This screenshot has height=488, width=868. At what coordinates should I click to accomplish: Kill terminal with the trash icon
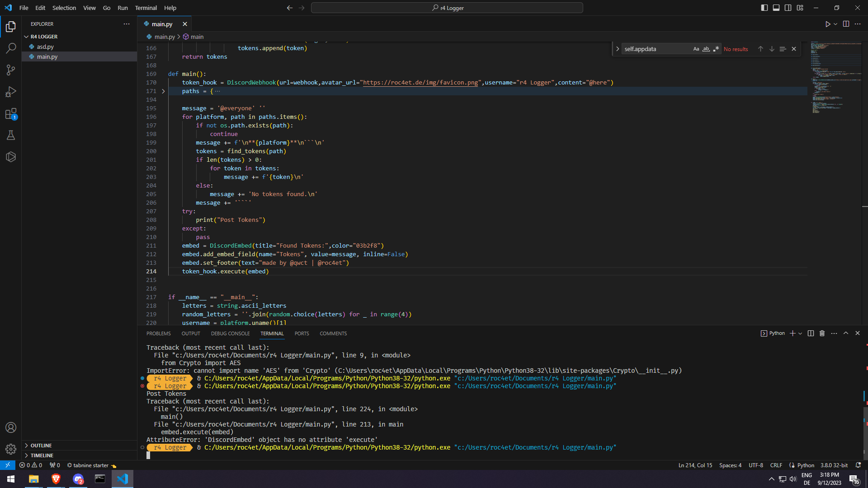tap(822, 333)
